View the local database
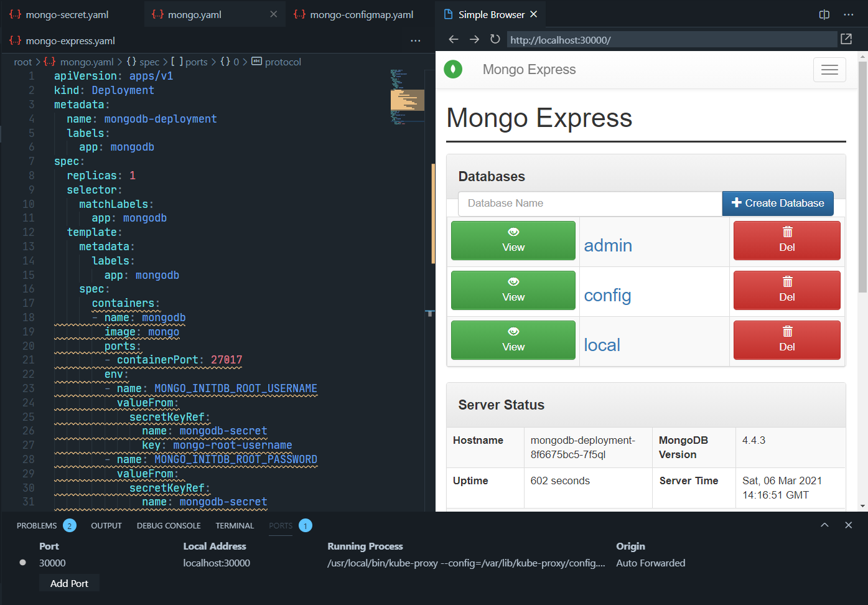Image resolution: width=868 pixels, height=605 pixels. tap(513, 340)
